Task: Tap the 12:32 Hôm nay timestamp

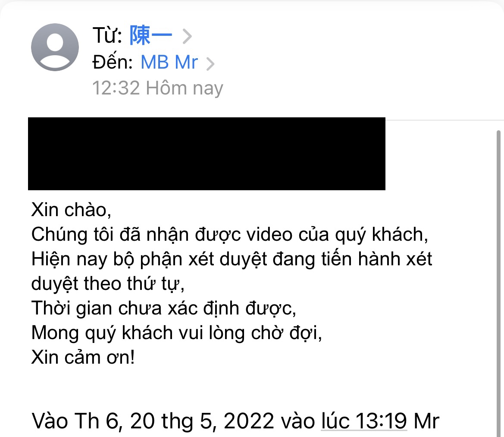Action: (157, 88)
